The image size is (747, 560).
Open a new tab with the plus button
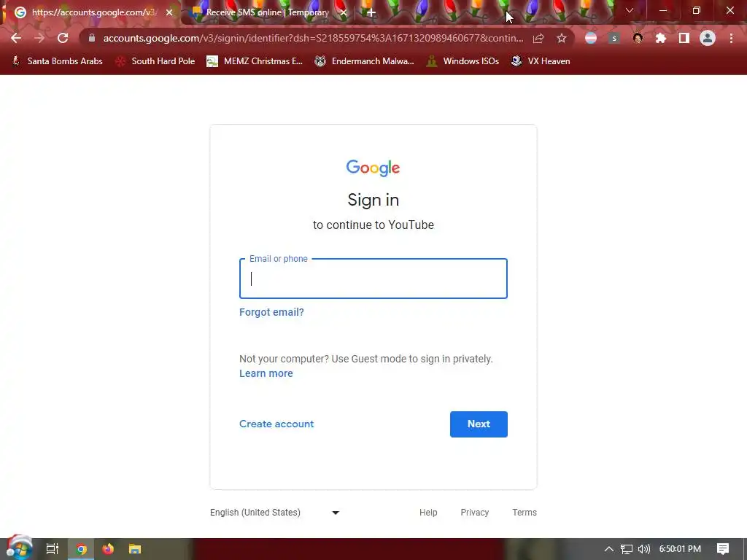coord(371,13)
